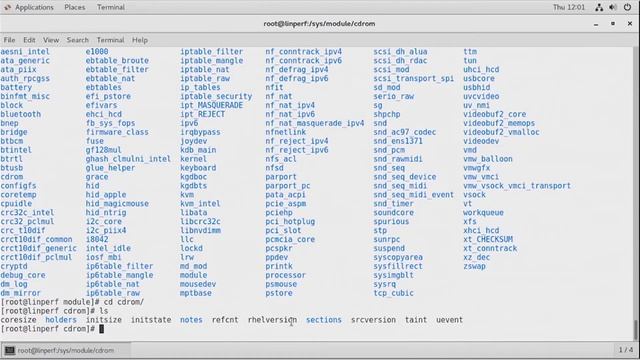Click the nf_nat_masquerade_ipv4 entry
Image resolution: width=640 pixels, height=360 pixels.
click(x=315, y=123)
